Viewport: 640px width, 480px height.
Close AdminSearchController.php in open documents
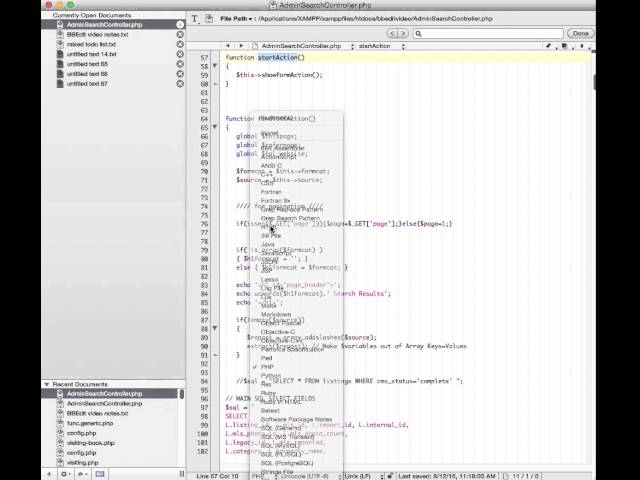180,24
